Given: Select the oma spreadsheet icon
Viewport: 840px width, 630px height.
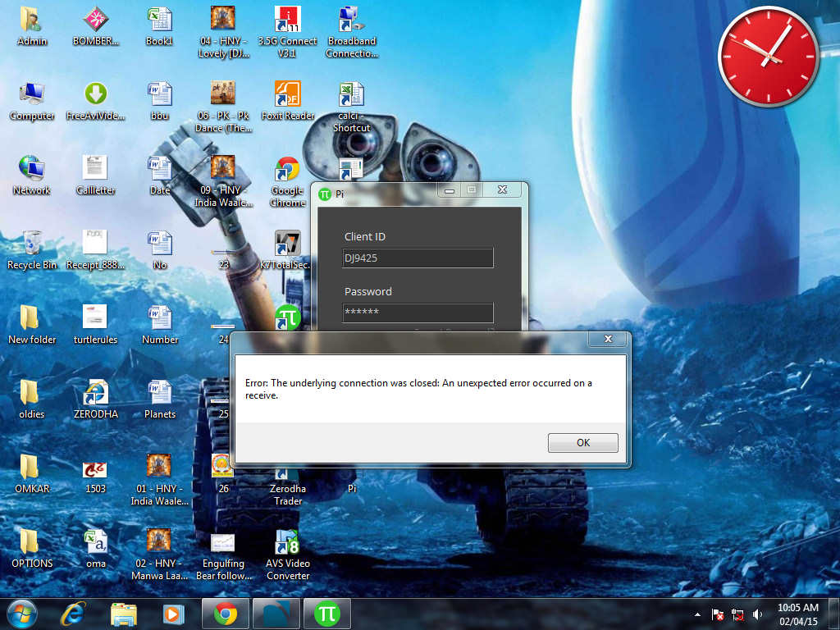Looking at the screenshot, I should tap(96, 548).
